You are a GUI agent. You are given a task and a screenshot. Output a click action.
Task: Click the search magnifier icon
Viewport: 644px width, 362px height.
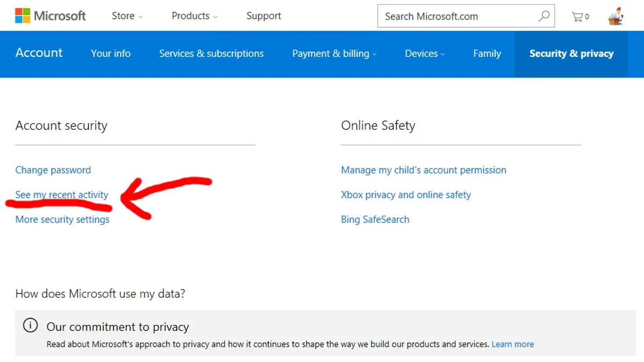[544, 16]
